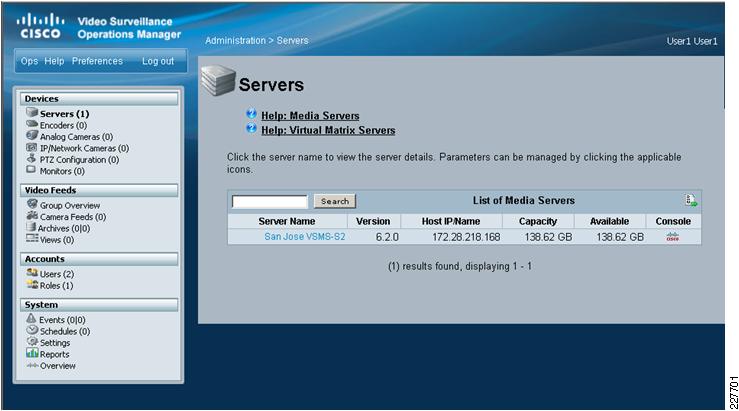Open Settings under System

click(x=55, y=343)
